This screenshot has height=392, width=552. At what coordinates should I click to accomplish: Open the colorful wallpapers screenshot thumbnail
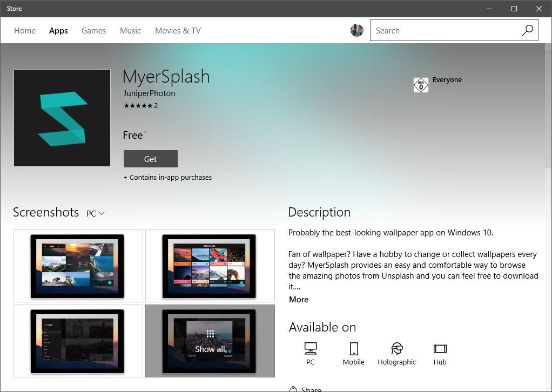point(210,266)
